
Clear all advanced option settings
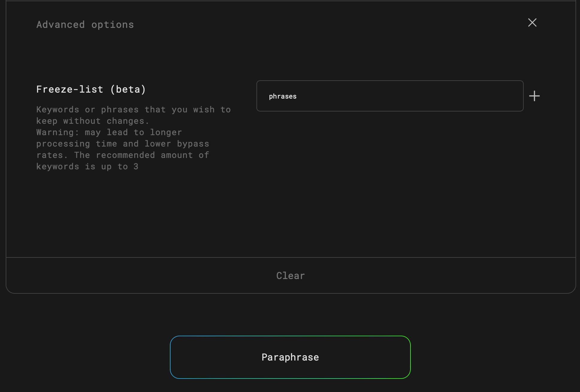coord(290,276)
